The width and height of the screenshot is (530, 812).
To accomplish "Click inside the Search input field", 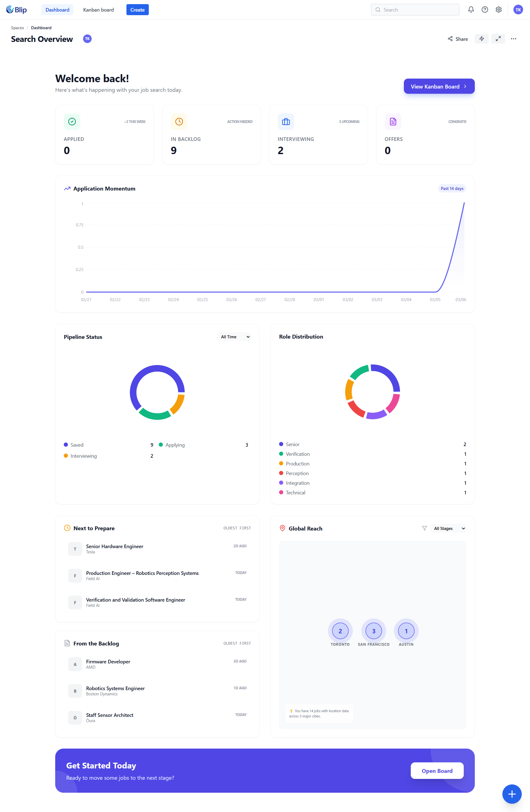I will click(x=415, y=9).
